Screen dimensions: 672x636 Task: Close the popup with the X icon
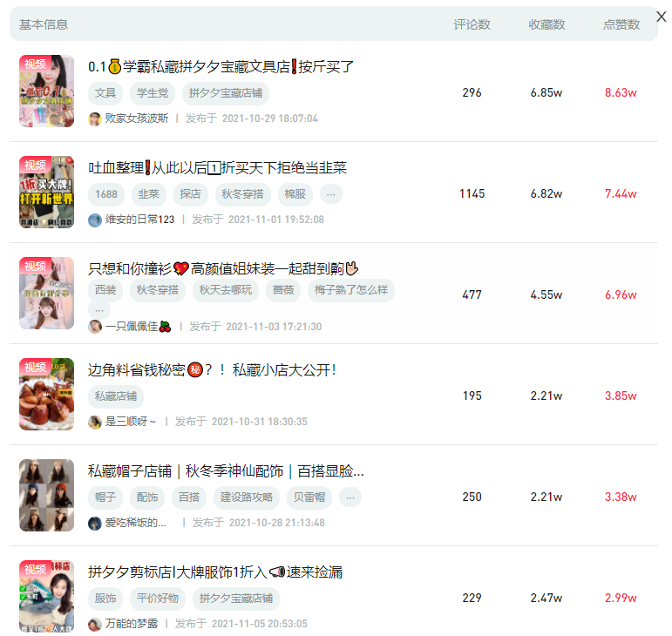(x=662, y=17)
